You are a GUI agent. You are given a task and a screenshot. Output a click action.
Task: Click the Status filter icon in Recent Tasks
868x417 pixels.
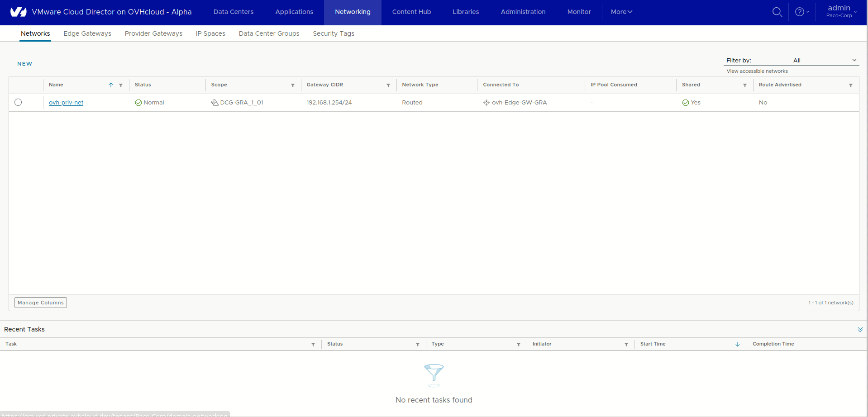417,344
